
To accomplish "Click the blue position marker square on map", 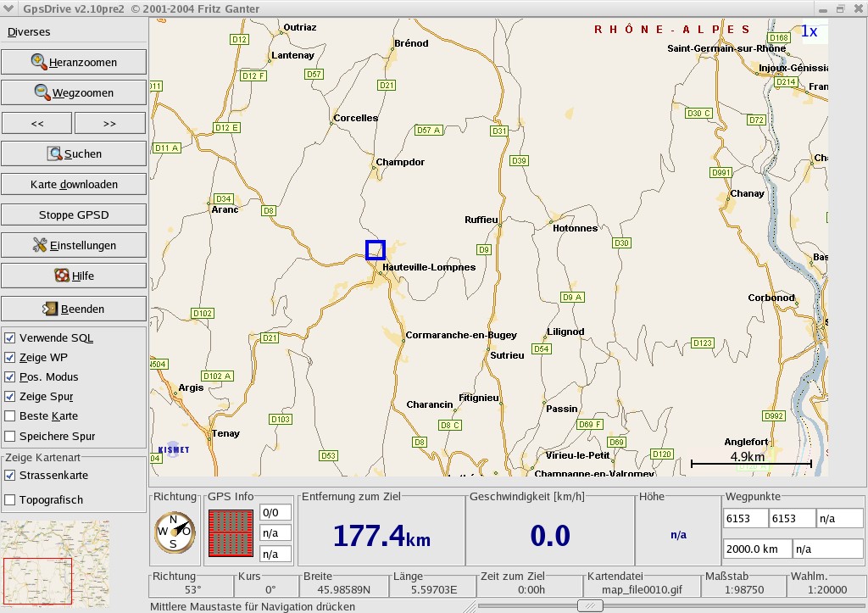I will pos(376,250).
